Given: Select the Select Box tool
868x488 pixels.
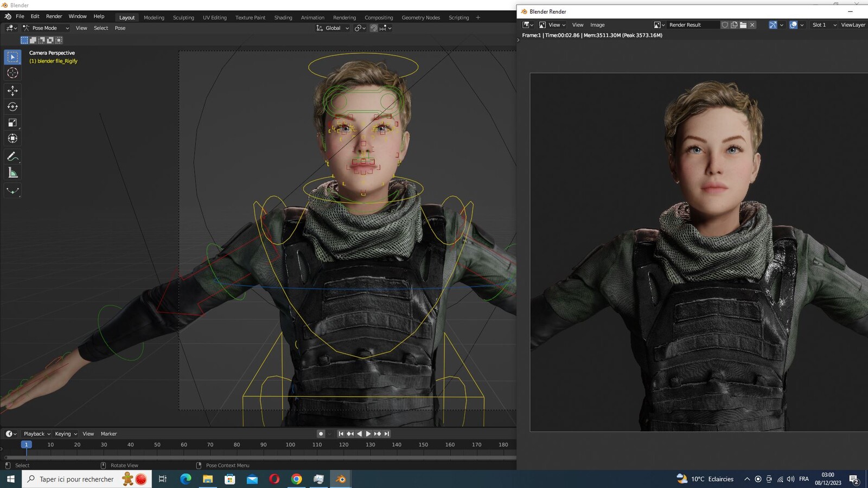Looking at the screenshot, I should click(x=12, y=57).
